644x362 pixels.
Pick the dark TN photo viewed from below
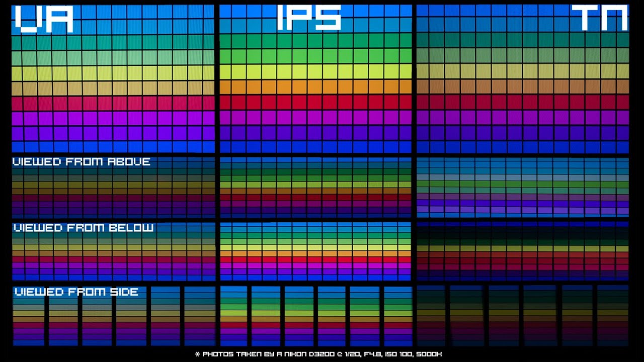tap(523, 251)
